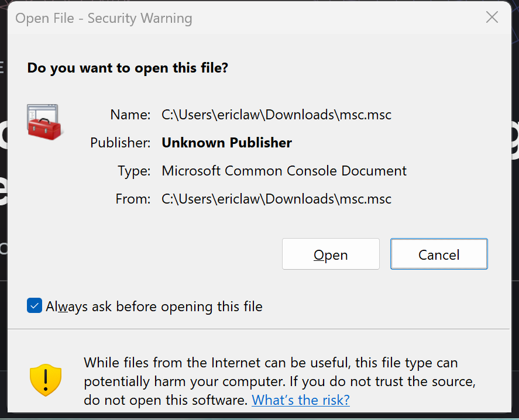
Task: Click the file path next to From
Action: tap(276, 199)
